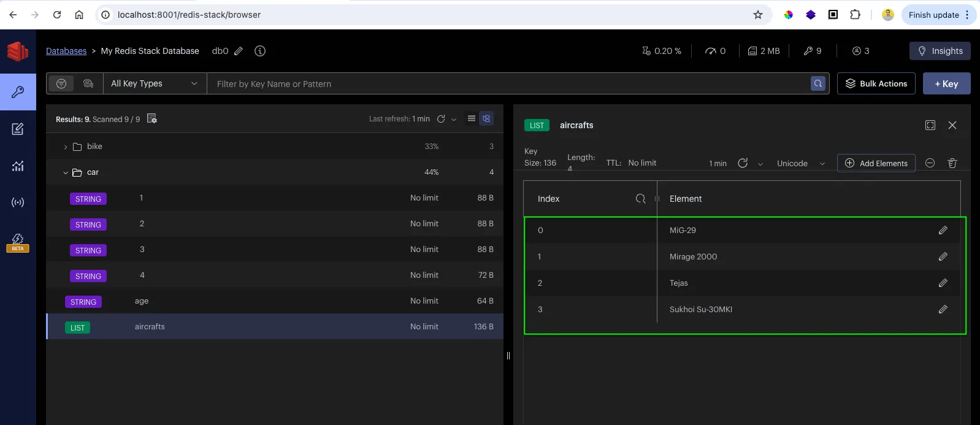The image size is (980, 425).
Task: Collapse the car folder
Action: [66, 173]
